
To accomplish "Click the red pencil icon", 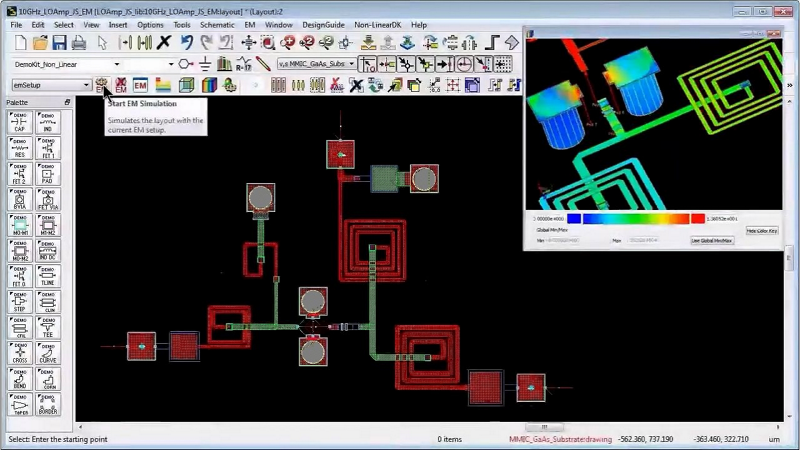I will pos(263,64).
